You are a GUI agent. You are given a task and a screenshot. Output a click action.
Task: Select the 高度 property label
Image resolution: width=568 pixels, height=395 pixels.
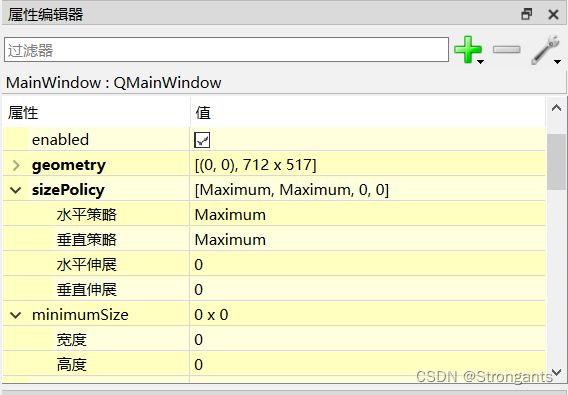pos(71,365)
